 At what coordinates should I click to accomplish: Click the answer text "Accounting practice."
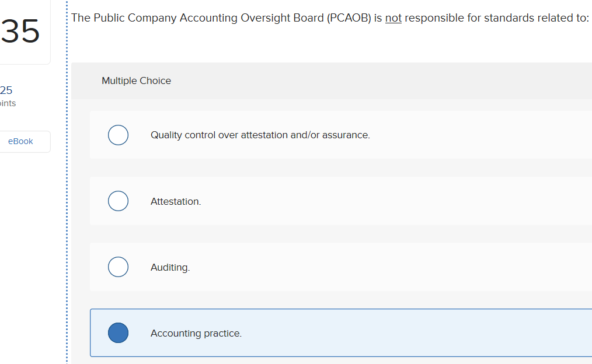tap(196, 333)
